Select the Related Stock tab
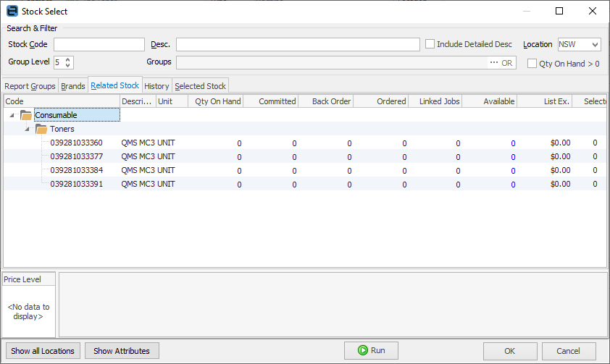 pos(114,85)
